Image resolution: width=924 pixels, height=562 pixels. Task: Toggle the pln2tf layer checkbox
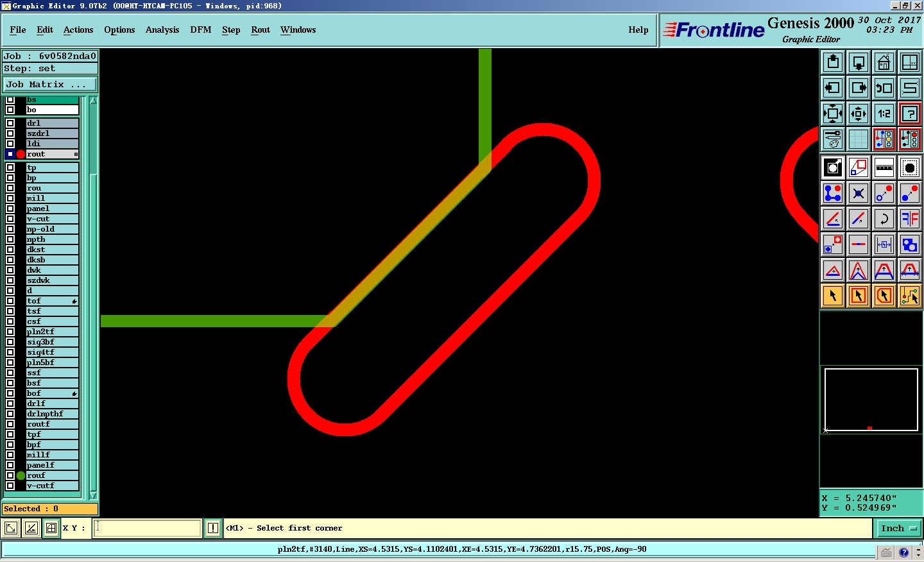(10, 332)
